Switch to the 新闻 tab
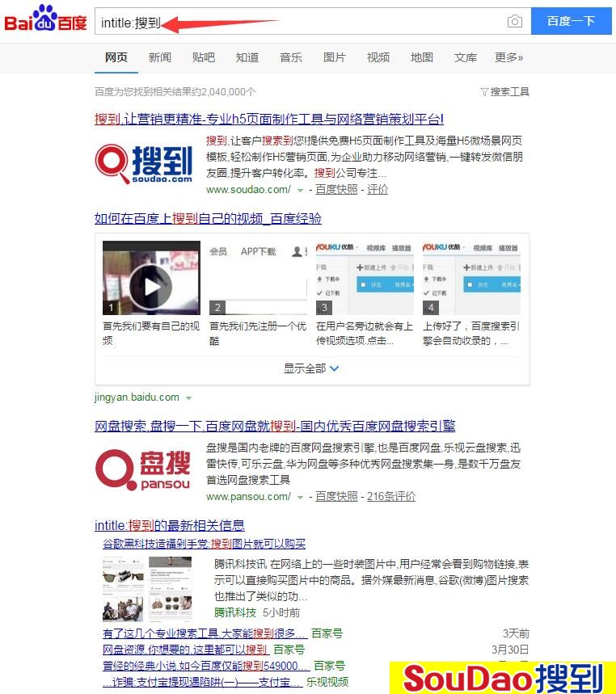This screenshot has width=616, height=694. [160, 57]
